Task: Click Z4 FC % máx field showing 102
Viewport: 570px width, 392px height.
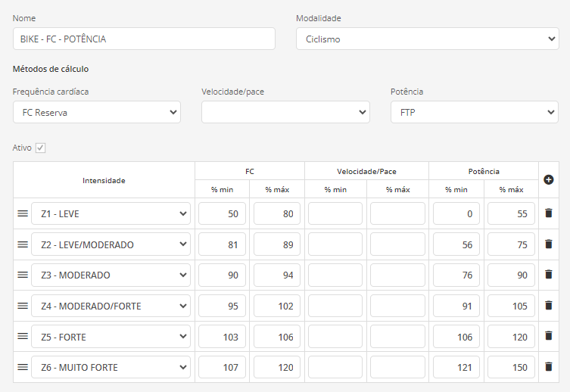Action: [x=277, y=306]
